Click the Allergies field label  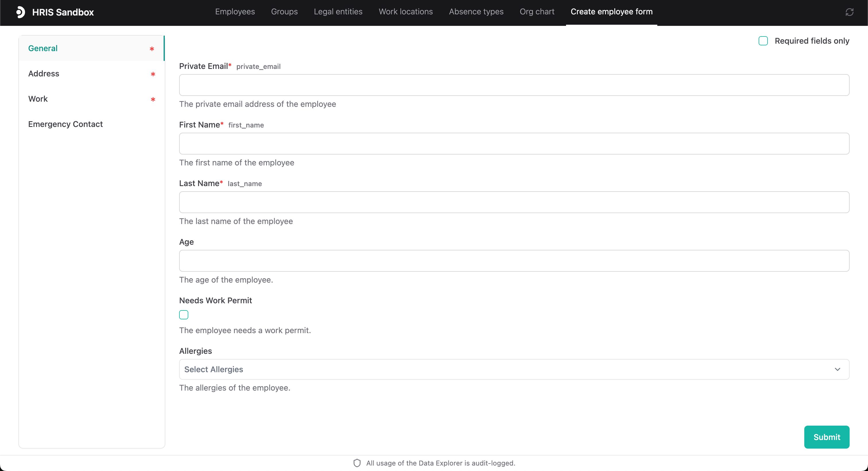[x=195, y=351]
